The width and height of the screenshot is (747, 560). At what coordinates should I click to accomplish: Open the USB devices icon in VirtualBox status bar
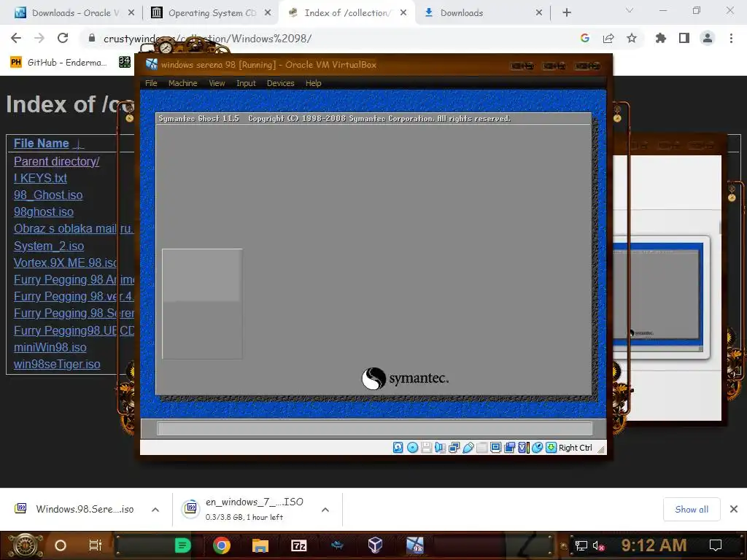(468, 448)
